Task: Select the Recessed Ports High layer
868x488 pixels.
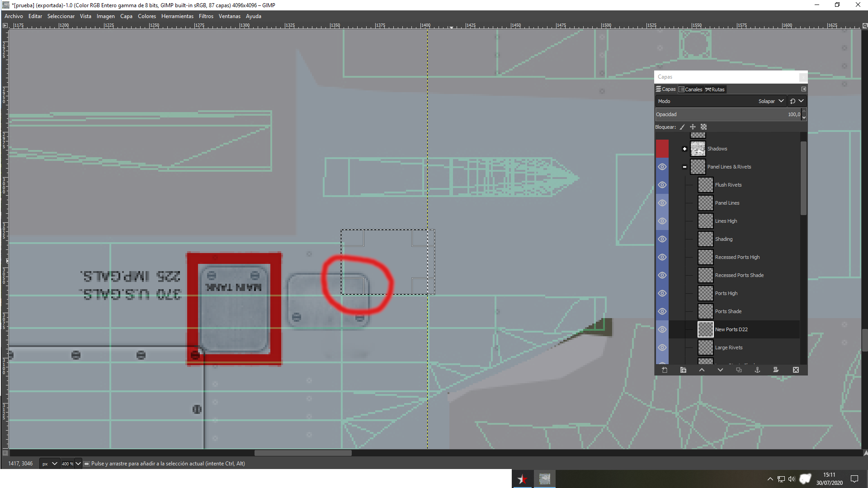Action: 737,257
